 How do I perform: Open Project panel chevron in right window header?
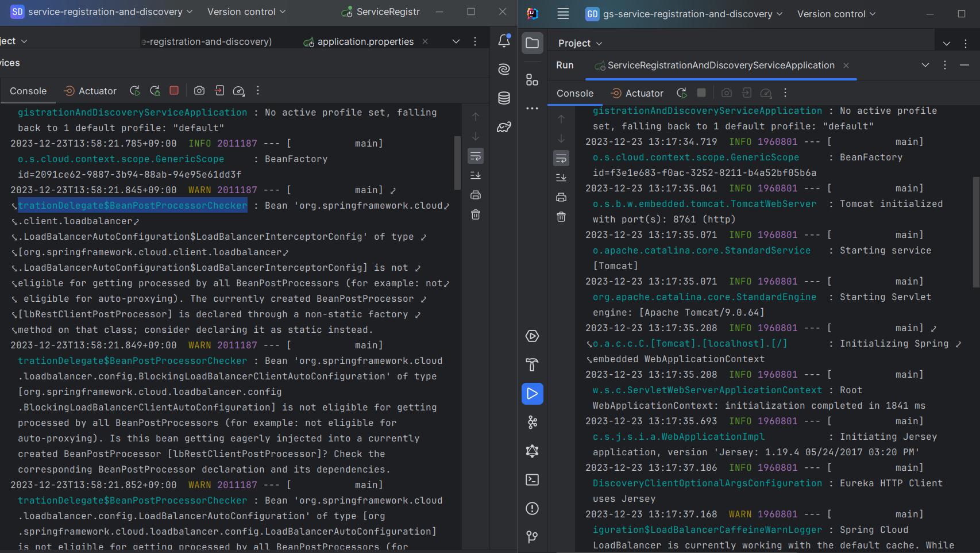947,44
